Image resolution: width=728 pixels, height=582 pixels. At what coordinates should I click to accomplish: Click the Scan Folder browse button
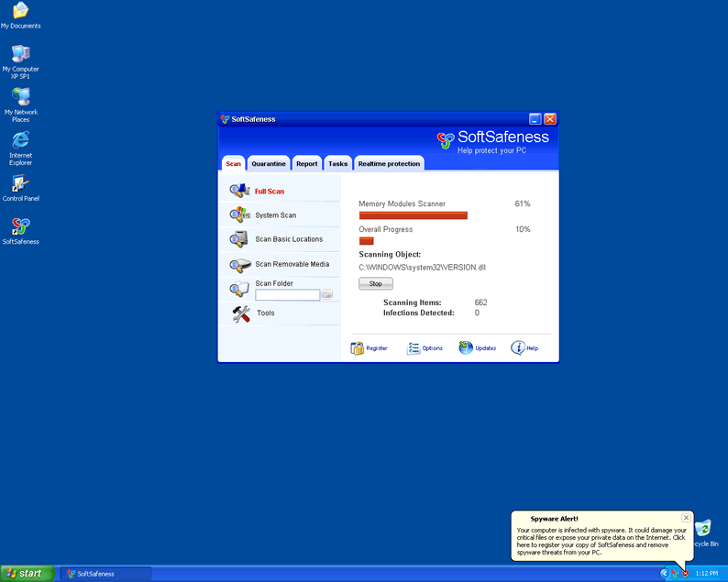(x=327, y=295)
